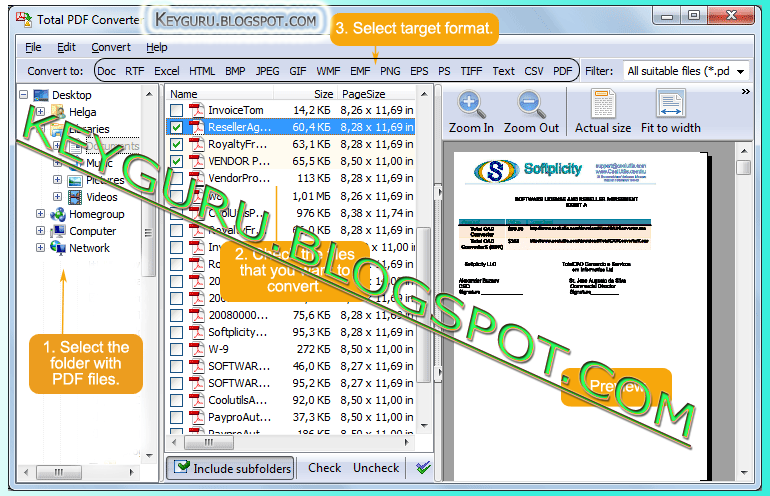Choose JPEG as target format
770x496 pixels.
click(x=268, y=71)
